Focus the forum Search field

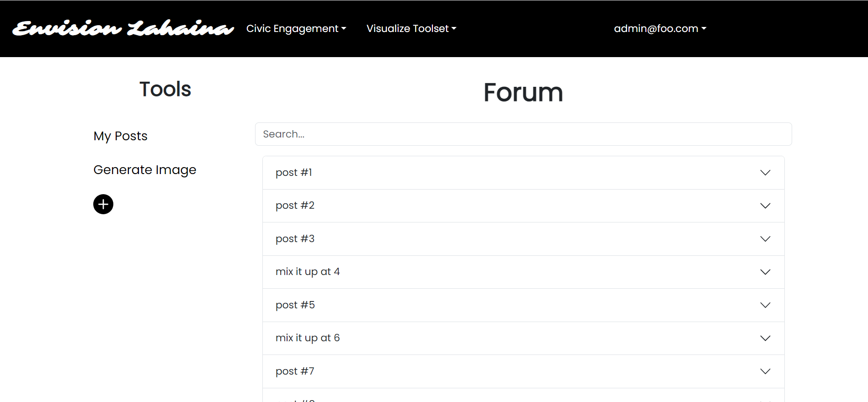click(523, 134)
